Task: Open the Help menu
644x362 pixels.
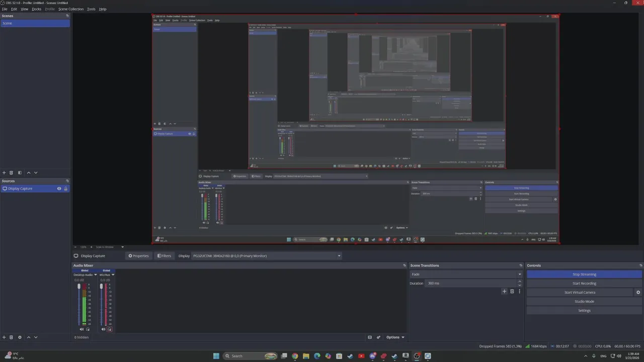Action: pyautogui.click(x=103, y=9)
